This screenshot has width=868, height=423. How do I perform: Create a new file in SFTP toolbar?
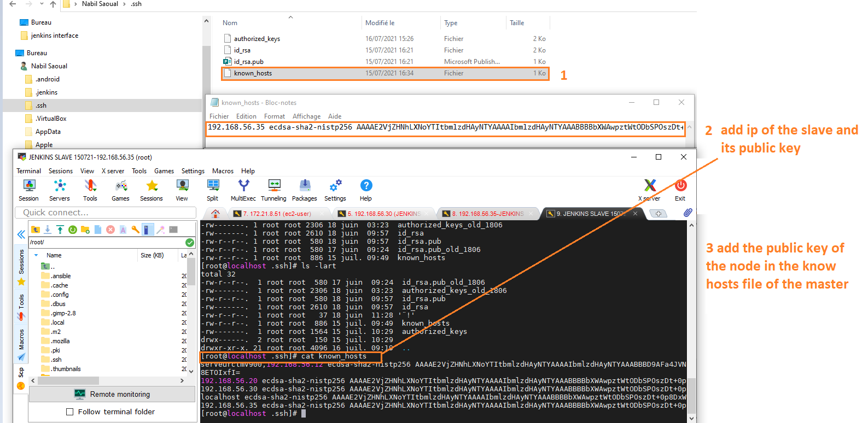pos(98,230)
